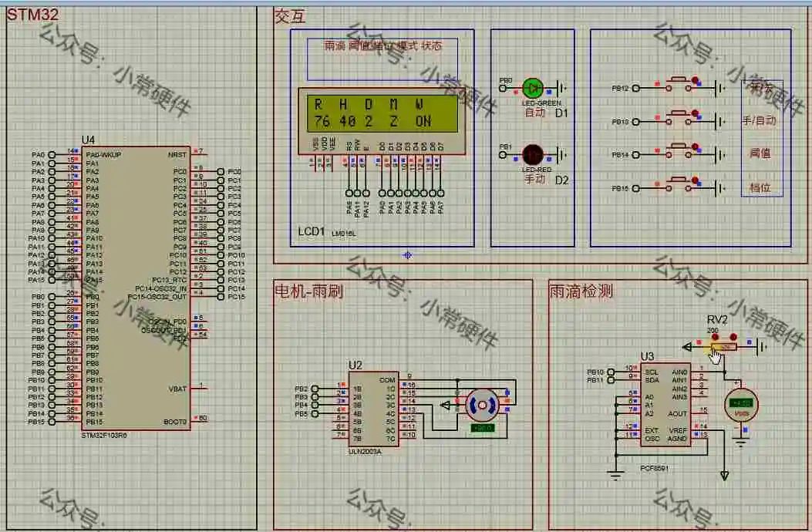Click the left red adjust dot on RV2

tap(715, 337)
